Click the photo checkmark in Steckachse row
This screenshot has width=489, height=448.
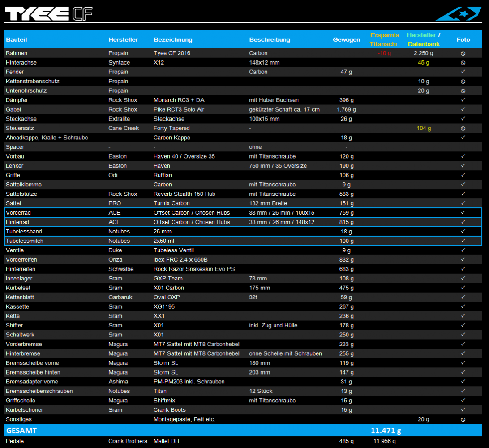pyautogui.click(x=463, y=119)
